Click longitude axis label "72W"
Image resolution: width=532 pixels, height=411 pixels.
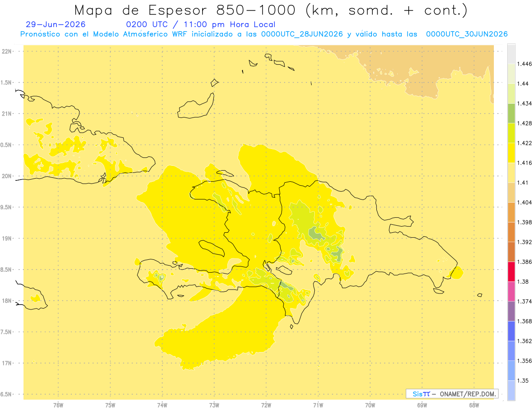[266, 405]
